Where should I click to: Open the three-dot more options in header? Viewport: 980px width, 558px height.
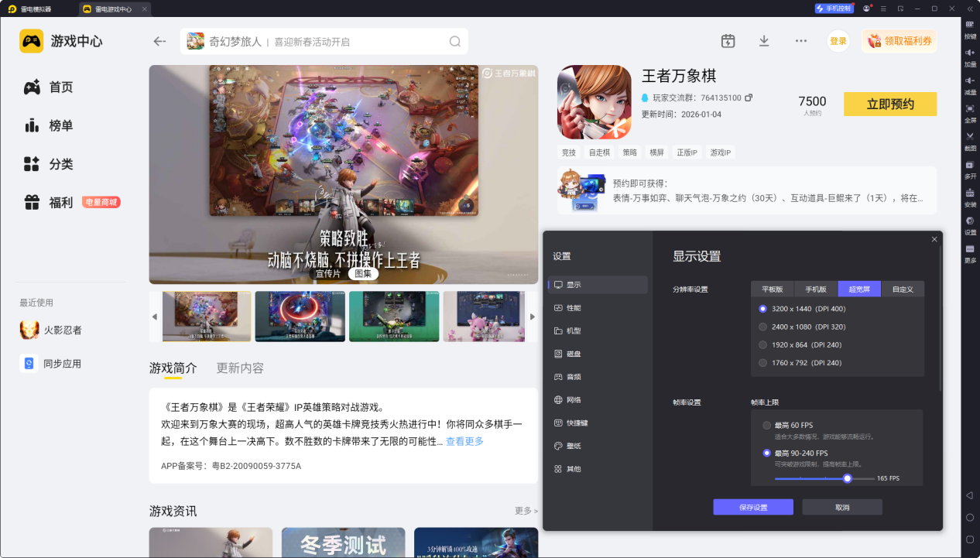click(x=801, y=41)
